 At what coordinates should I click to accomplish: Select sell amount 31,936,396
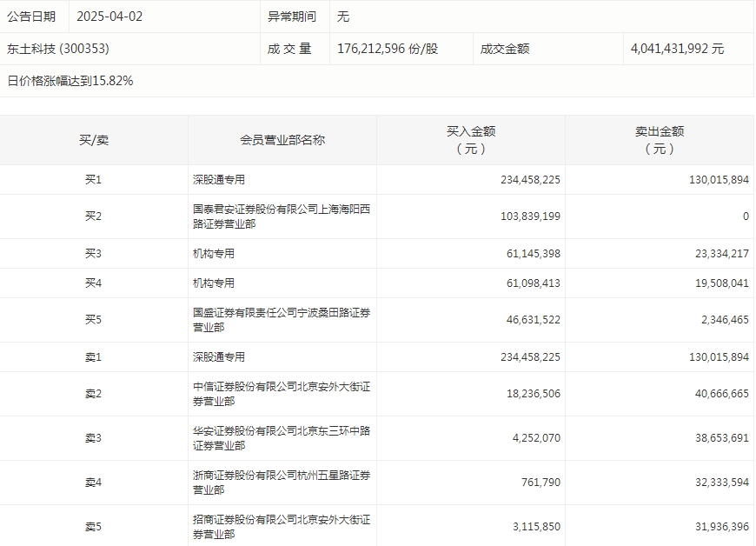(x=722, y=527)
